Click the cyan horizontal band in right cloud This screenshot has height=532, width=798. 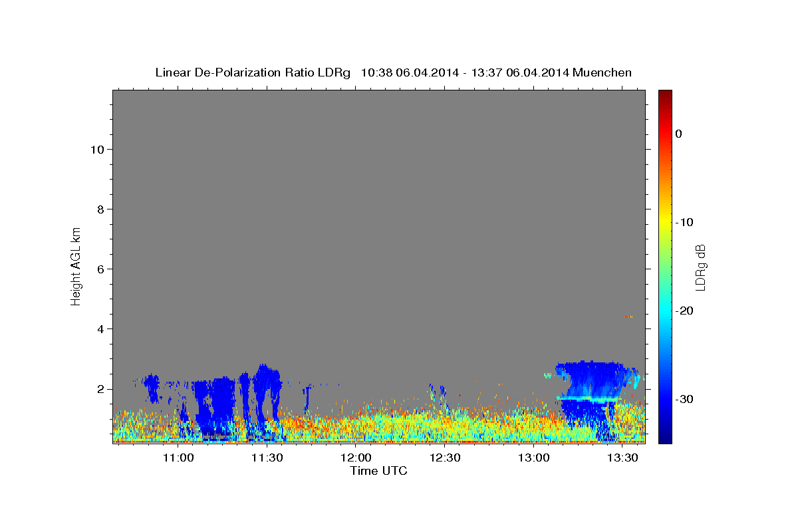pos(589,398)
